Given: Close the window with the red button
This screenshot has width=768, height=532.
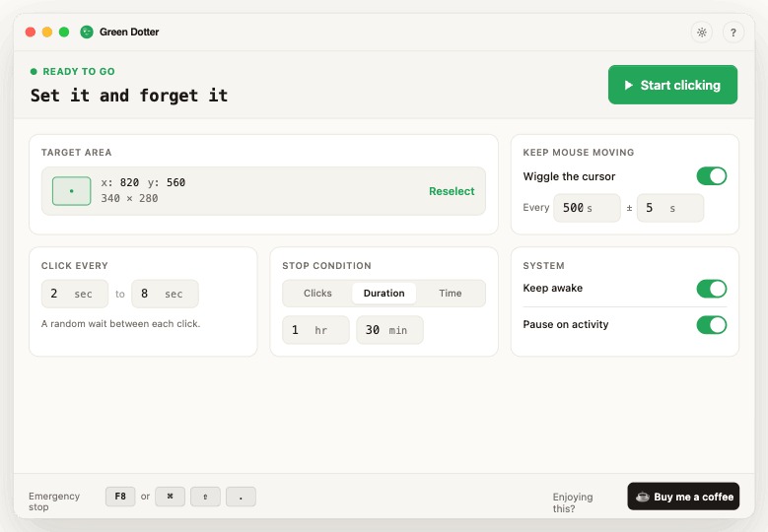Looking at the screenshot, I should pos(31,32).
